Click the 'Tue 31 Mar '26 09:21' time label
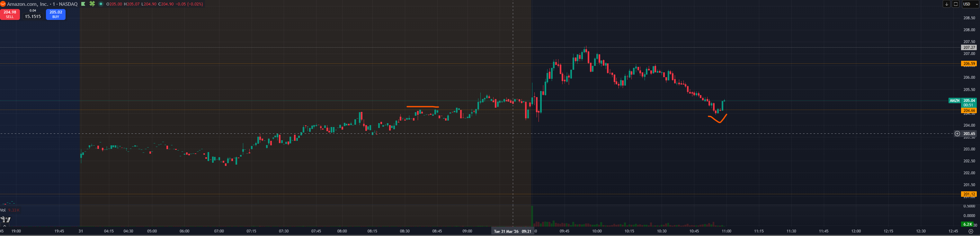This screenshot has width=980, height=236. click(x=512, y=231)
